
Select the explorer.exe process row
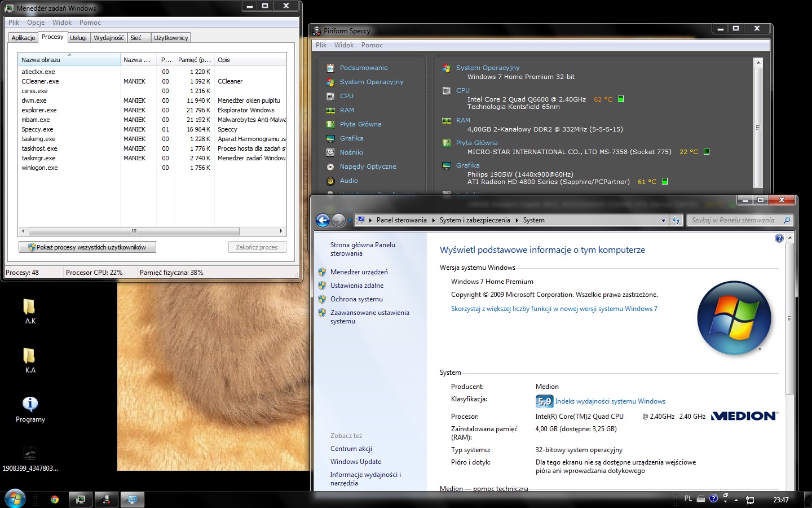tap(152, 110)
